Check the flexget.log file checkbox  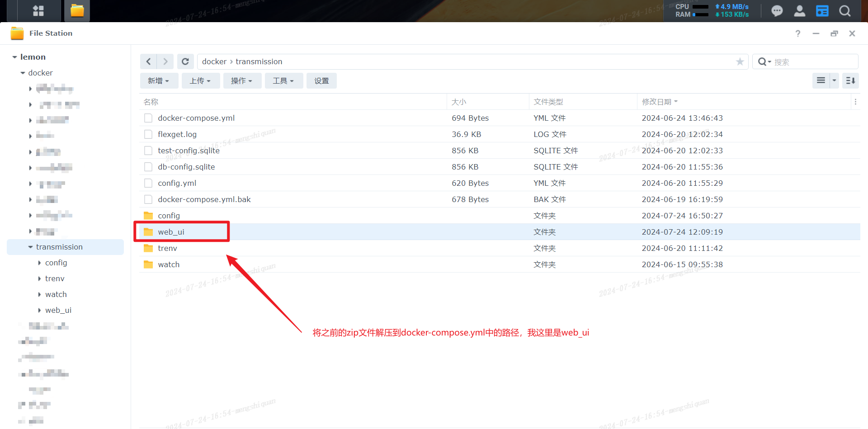(148, 134)
